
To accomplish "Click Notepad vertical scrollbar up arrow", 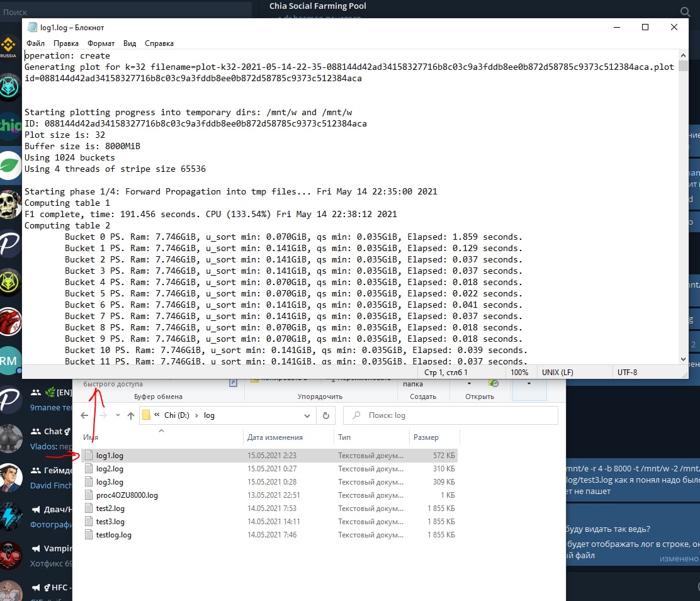I will [x=683, y=55].
